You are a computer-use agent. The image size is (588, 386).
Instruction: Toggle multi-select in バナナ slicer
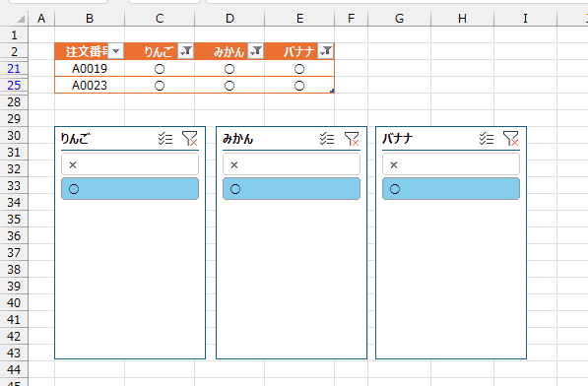coord(487,139)
